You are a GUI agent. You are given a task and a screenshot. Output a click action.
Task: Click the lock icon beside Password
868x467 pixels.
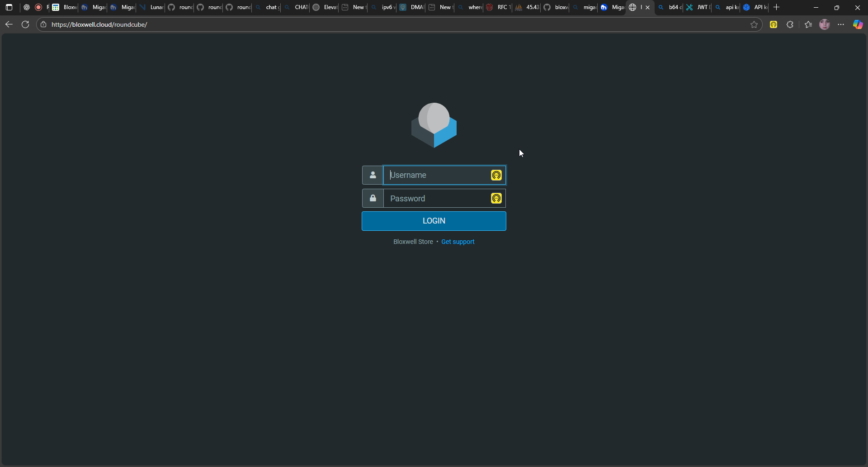coord(373,198)
